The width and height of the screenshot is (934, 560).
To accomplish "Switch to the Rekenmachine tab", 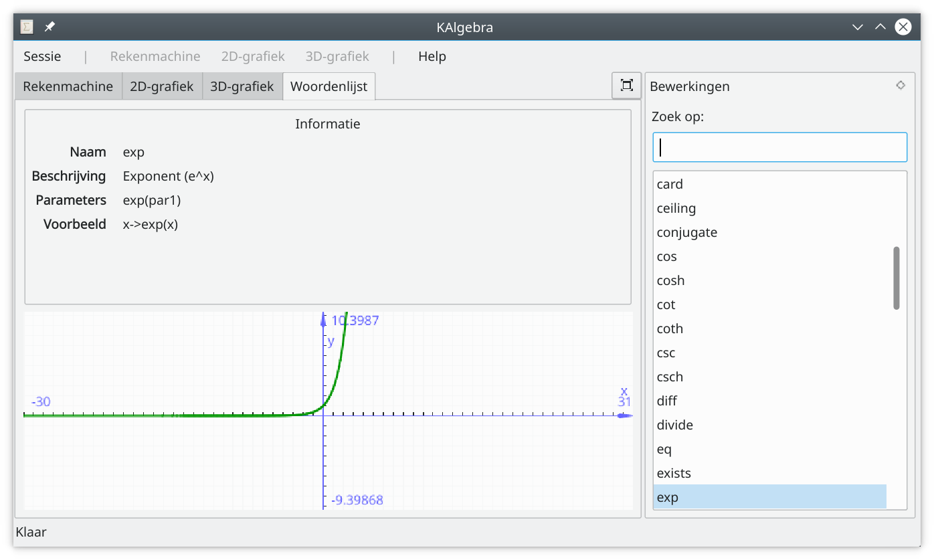I will click(68, 86).
